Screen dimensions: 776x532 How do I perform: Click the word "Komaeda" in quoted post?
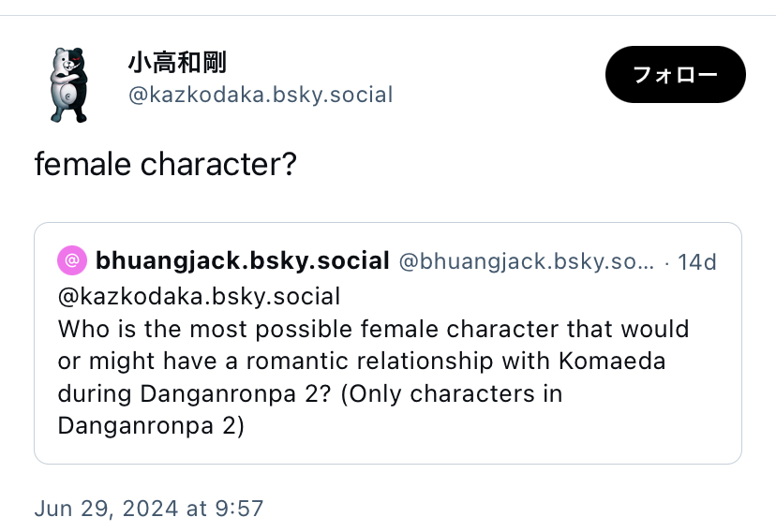pos(612,361)
